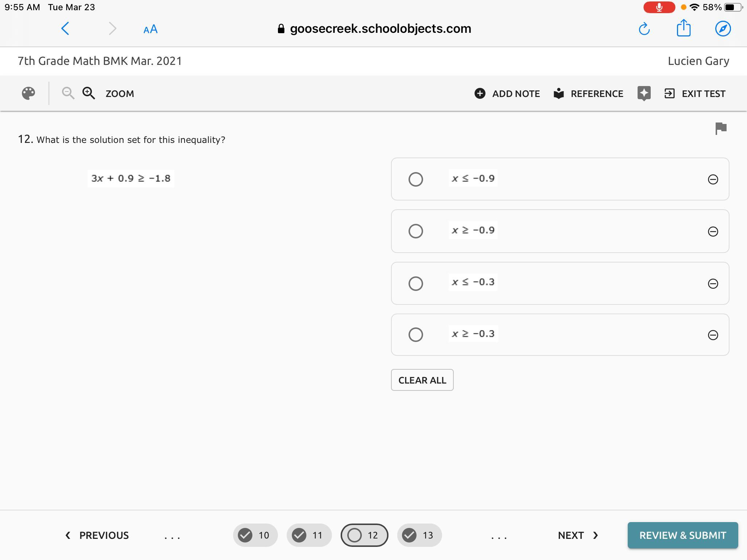Expand later questions via right ellipsis
The width and height of the screenshot is (747, 560).
click(x=499, y=536)
